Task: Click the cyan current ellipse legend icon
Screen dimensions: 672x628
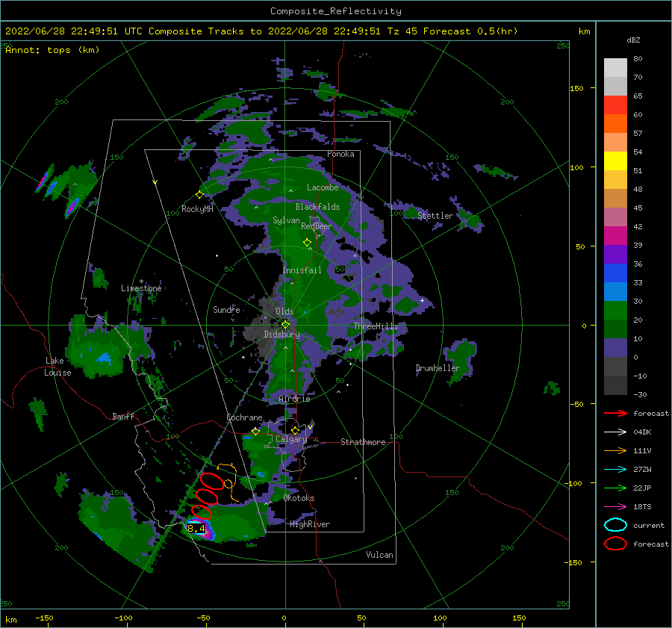Action: (x=615, y=525)
